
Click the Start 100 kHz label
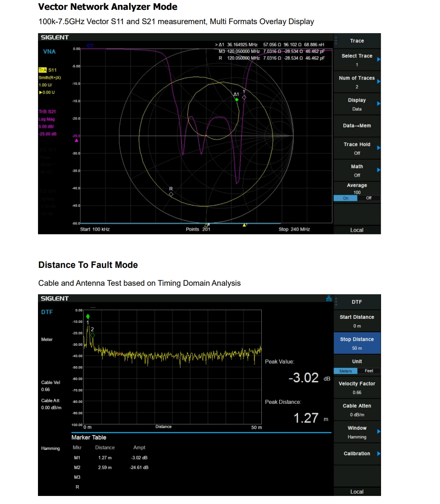point(95,229)
